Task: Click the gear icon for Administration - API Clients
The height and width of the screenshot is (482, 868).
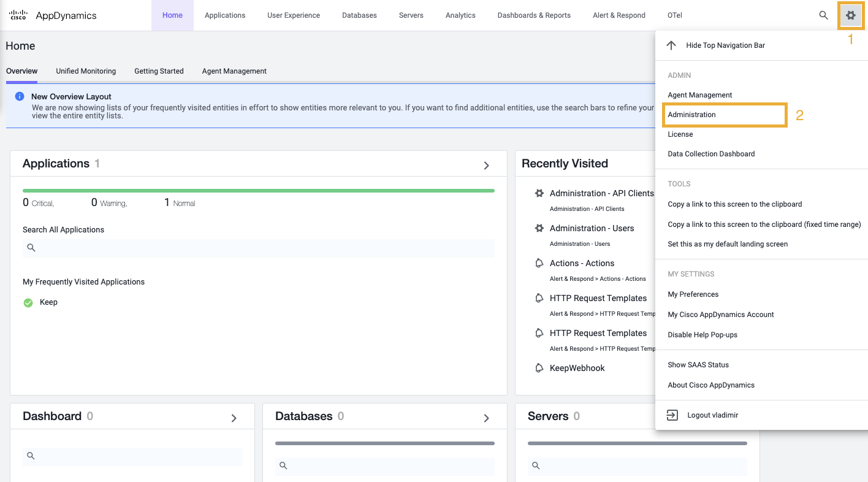Action: [539, 193]
